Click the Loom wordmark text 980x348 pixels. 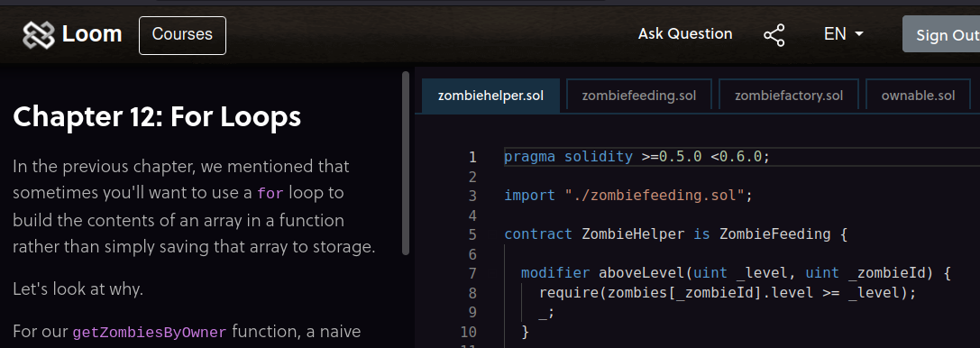pos(92,34)
